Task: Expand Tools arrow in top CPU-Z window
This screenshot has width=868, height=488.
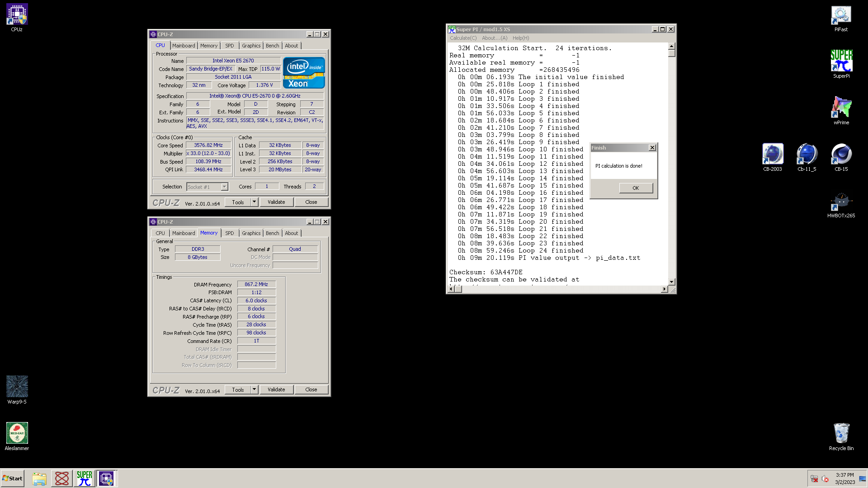Action: click(254, 202)
